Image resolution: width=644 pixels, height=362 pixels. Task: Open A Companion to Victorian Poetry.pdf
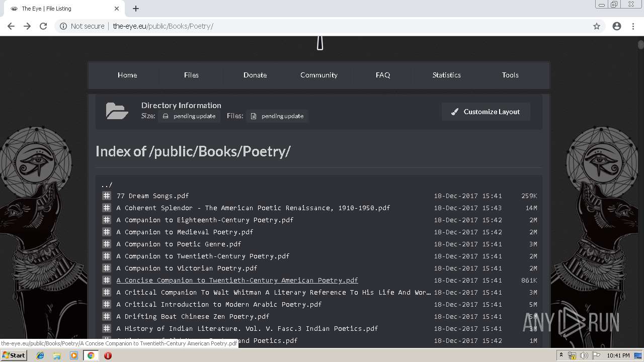click(187, 268)
